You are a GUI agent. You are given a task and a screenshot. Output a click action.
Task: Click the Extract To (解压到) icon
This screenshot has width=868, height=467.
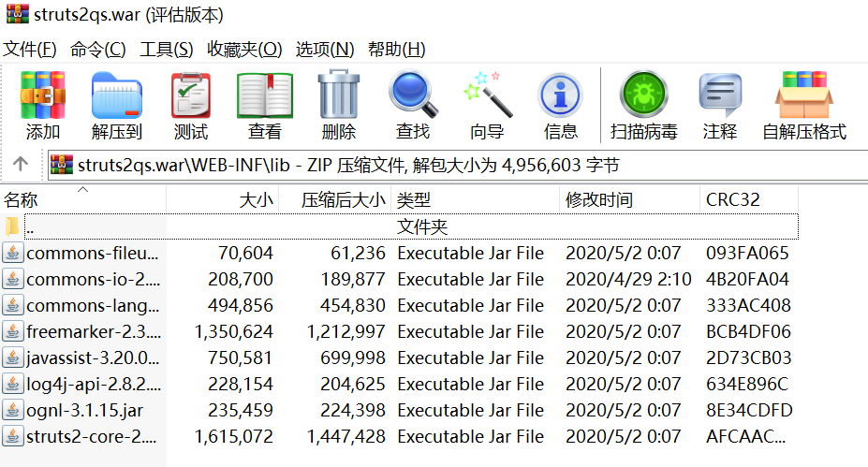point(117,105)
